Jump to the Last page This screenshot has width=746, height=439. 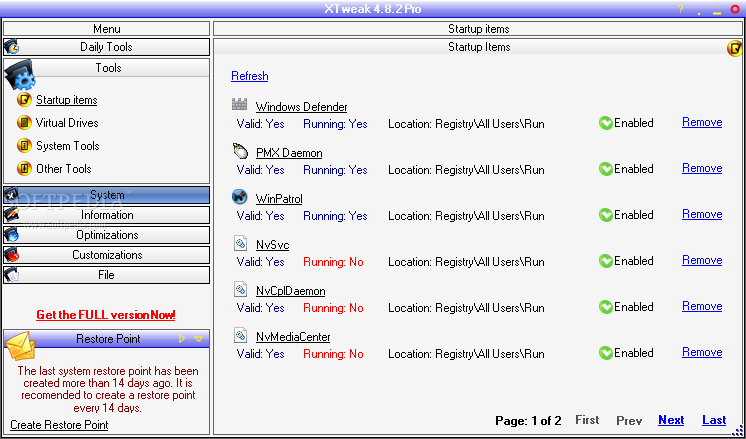pyautogui.click(x=714, y=420)
